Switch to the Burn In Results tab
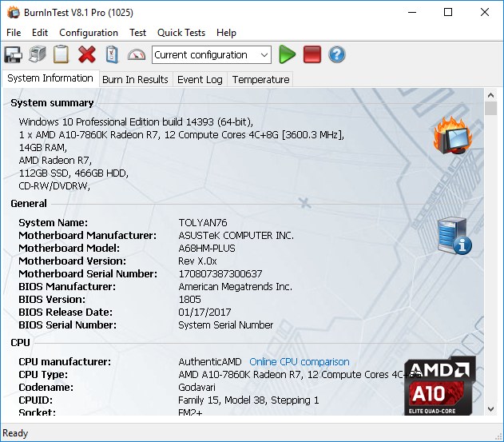The width and height of the screenshot is (504, 442). coord(135,79)
